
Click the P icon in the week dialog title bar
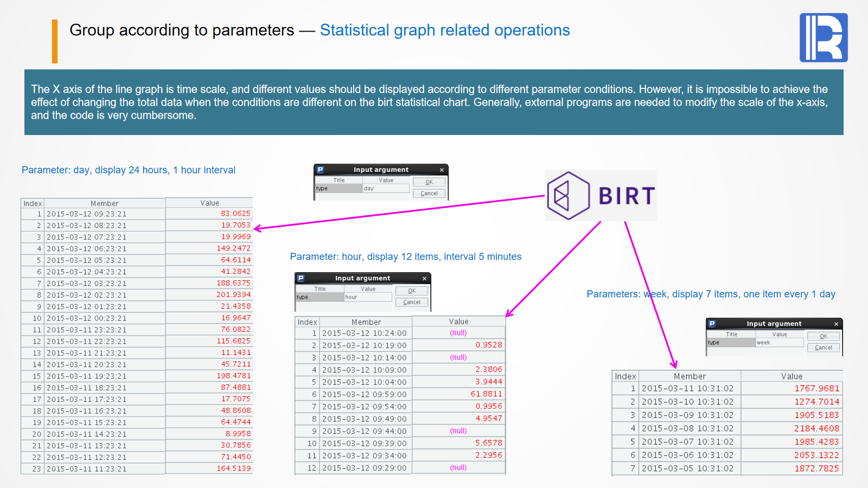(x=712, y=324)
